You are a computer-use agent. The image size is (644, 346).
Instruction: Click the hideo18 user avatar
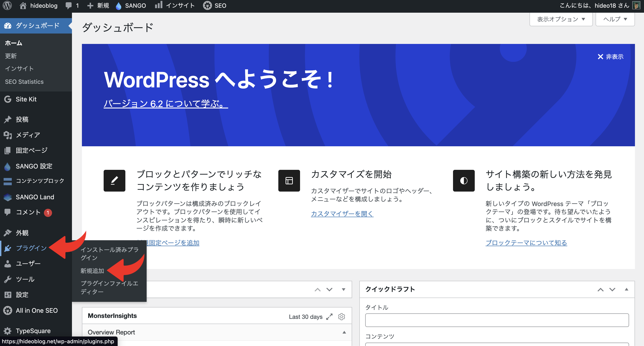coord(636,5)
